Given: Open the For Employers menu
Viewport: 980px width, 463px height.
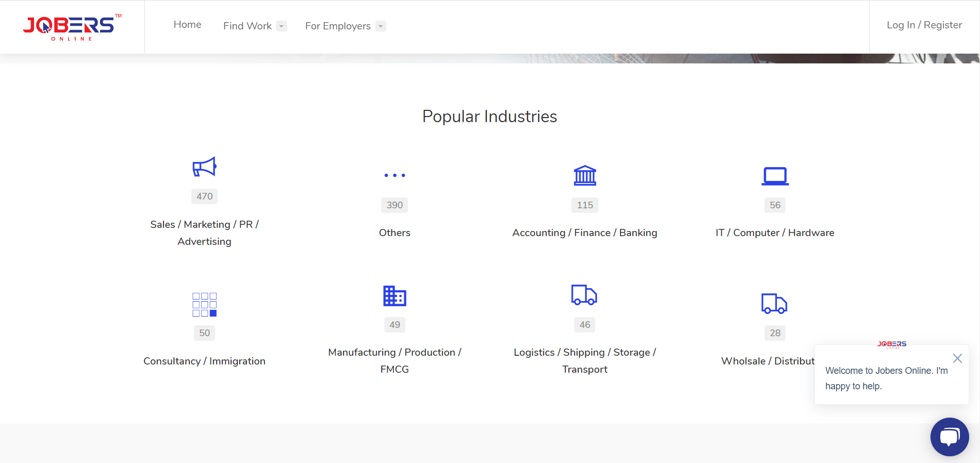Looking at the screenshot, I should coord(338,26).
